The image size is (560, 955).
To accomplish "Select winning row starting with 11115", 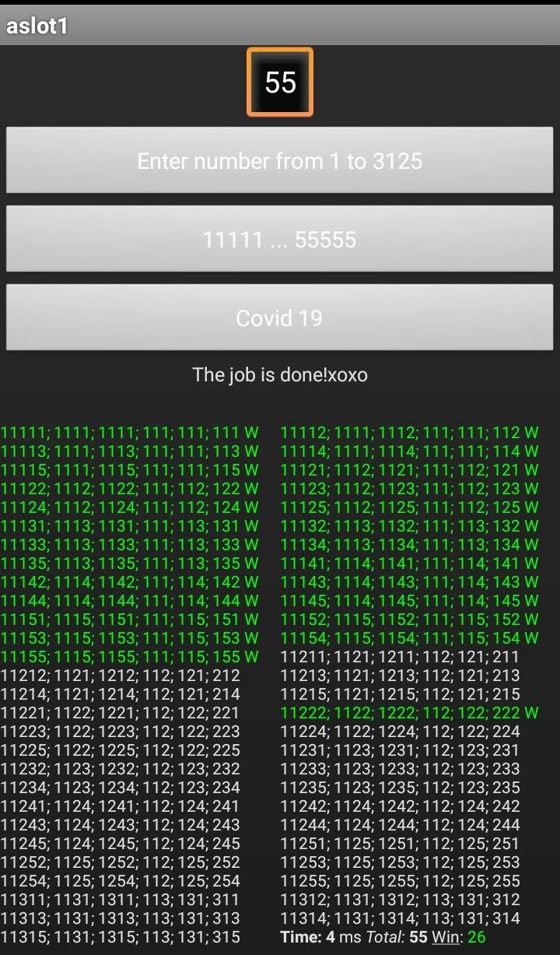I will (130, 469).
